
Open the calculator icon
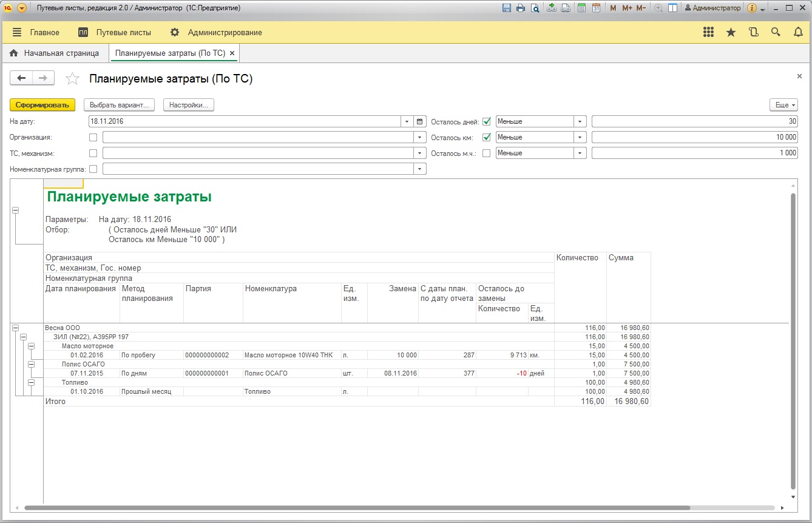click(x=581, y=8)
